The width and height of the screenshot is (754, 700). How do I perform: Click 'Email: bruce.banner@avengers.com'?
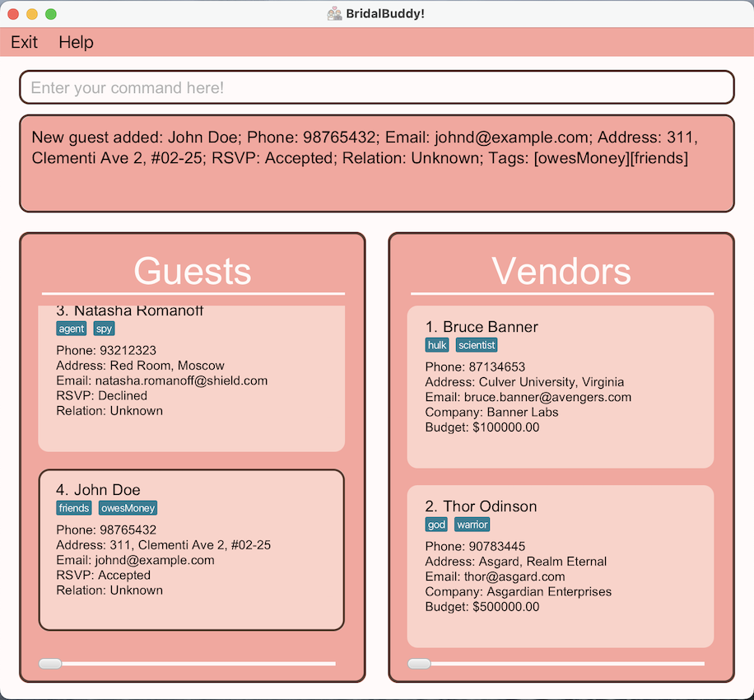[528, 397]
